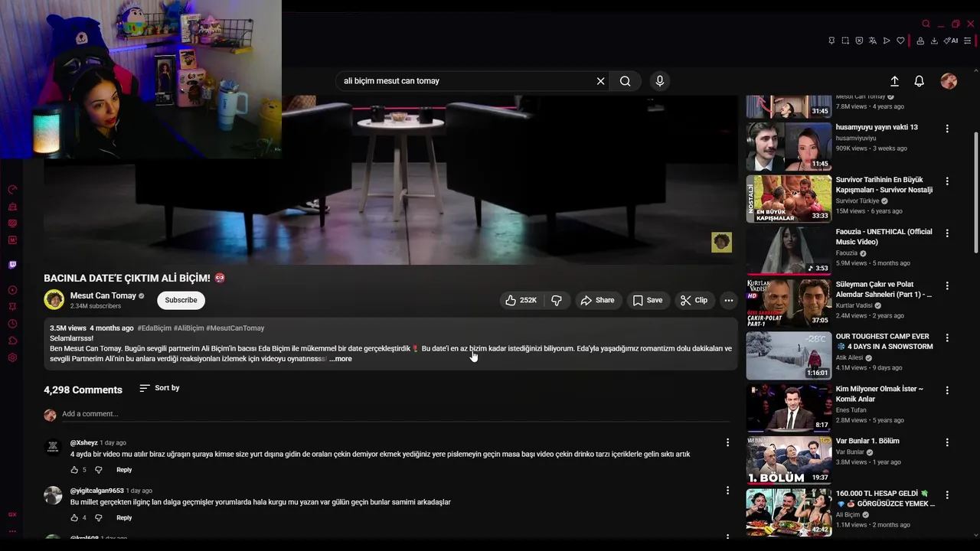Viewport: 980px width, 551px height.
Task: Subscribe to Mesut Can Tomay
Action: coord(181,300)
